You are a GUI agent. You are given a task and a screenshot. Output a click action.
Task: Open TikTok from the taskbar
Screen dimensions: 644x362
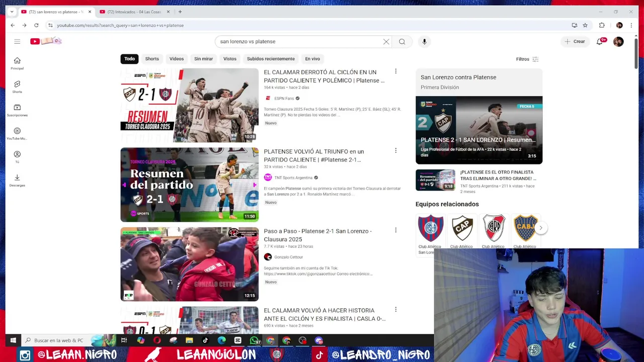(205, 340)
